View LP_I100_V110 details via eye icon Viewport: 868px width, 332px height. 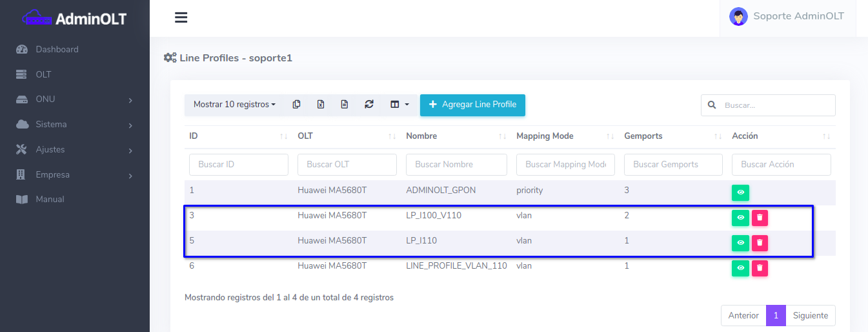[x=740, y=218]
